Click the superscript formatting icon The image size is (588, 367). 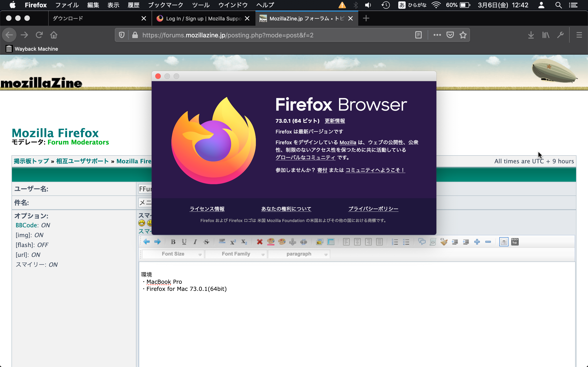click(x=233, y=242)
